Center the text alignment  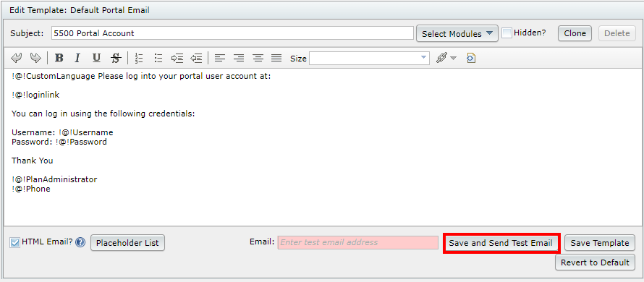click(258, 59)
